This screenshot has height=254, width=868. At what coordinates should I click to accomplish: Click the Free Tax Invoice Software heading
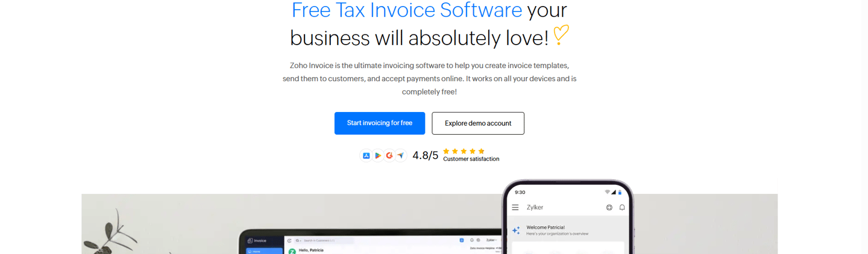[x=407, y=10]
